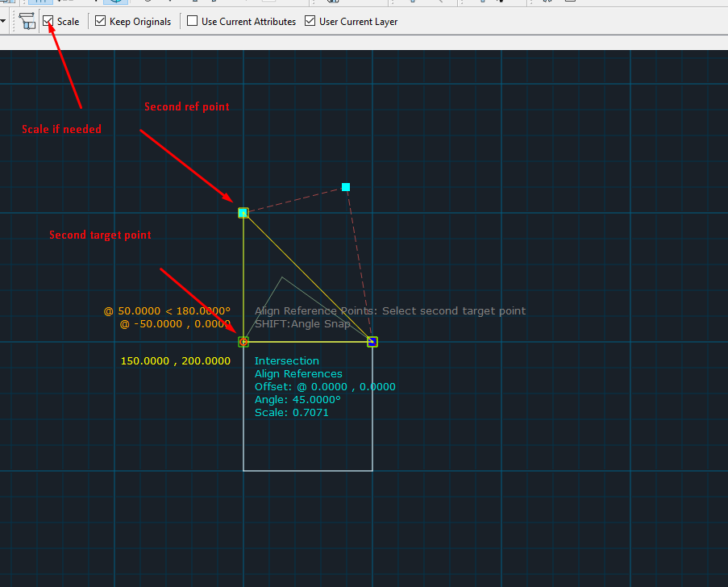Click the bottom-right corner of the white square
The image size is (728, 587).
click(x=372, y=470)
